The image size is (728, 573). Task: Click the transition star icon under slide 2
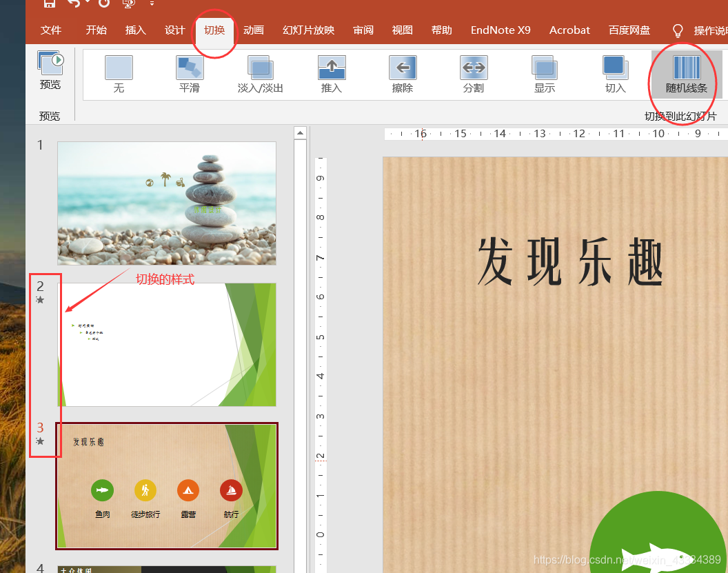click(x=41, y=300)
